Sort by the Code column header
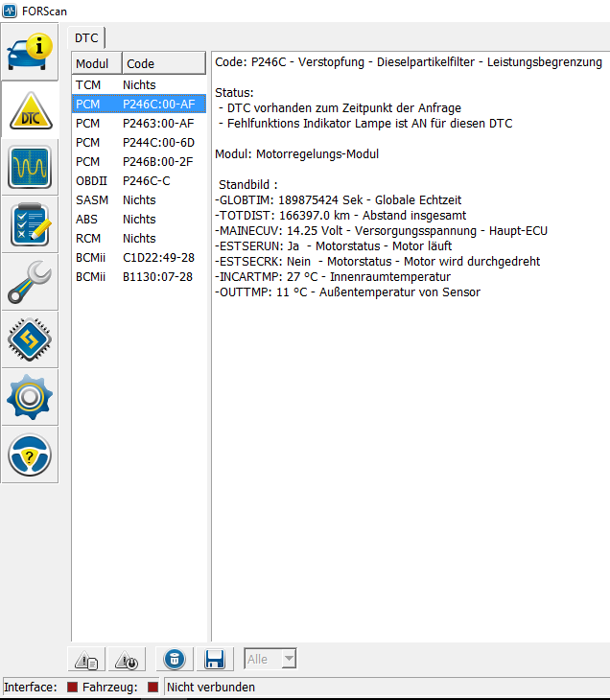Screen dimensions: 610x700 (163, 63)
